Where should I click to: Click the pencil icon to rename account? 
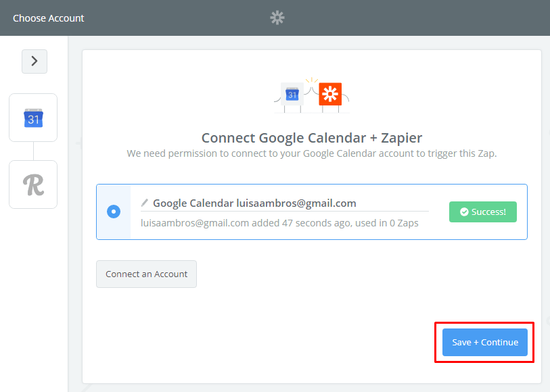pos(144,203)
